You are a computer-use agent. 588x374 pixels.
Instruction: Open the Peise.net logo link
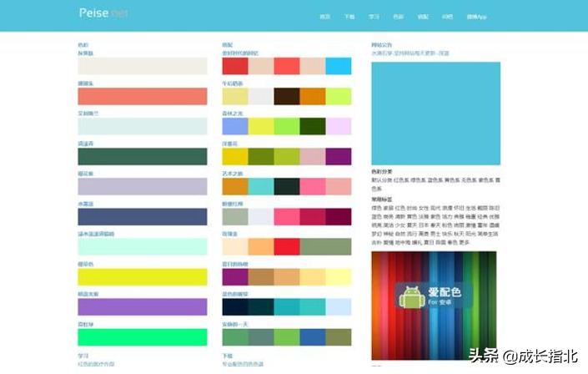point(103,13)
